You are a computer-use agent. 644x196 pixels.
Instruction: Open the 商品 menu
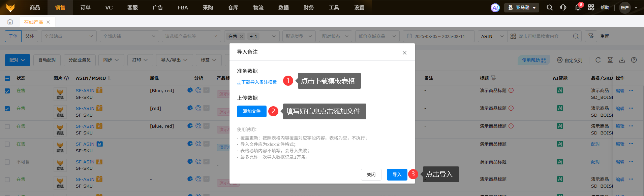click(35, 7)
